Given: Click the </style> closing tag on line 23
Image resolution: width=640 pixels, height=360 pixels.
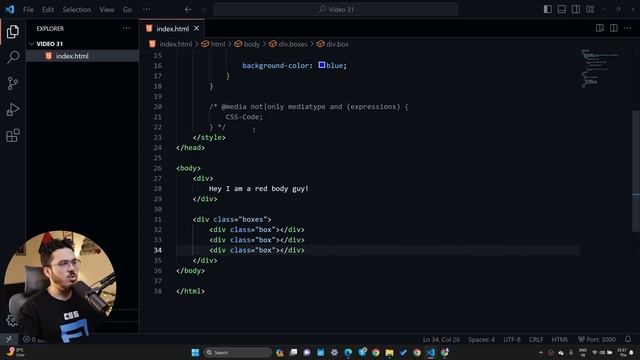Looking at the screenshot, I should (209, 137).
